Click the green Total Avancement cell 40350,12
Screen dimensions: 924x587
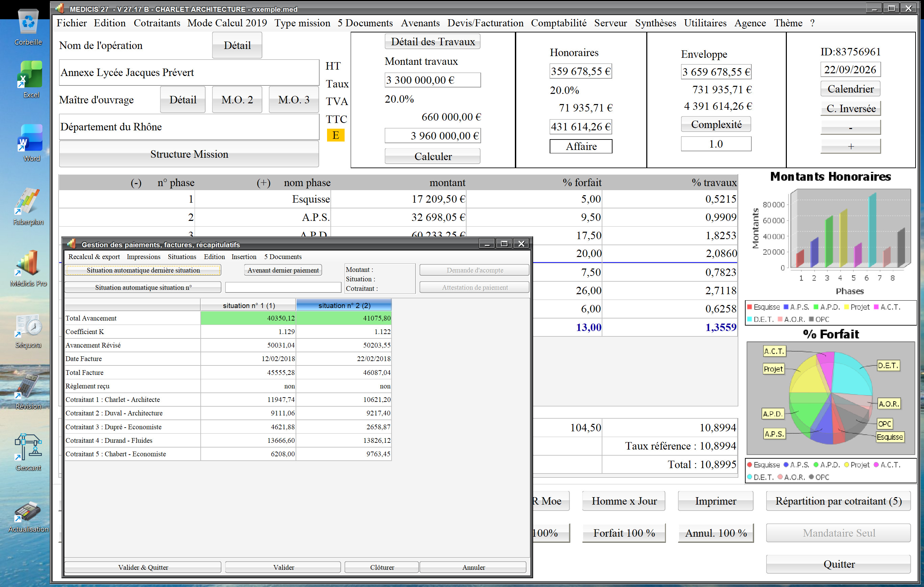pos(248,318)
